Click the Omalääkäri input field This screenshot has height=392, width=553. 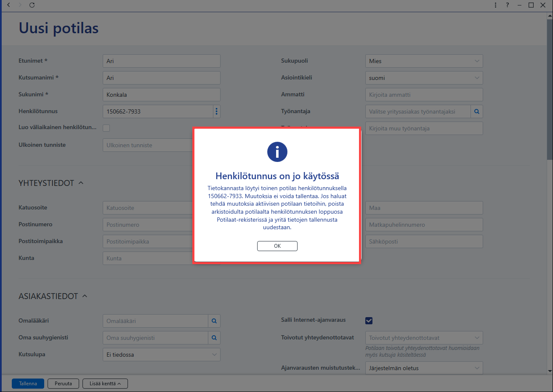(x=155, y=321)
